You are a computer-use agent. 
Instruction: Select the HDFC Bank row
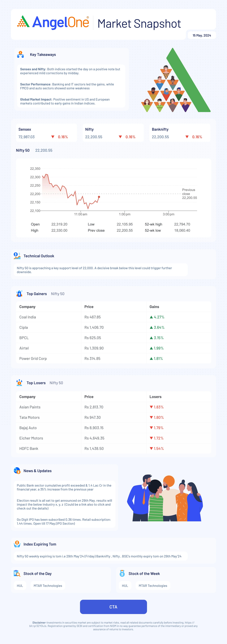(x=113, y=448)
